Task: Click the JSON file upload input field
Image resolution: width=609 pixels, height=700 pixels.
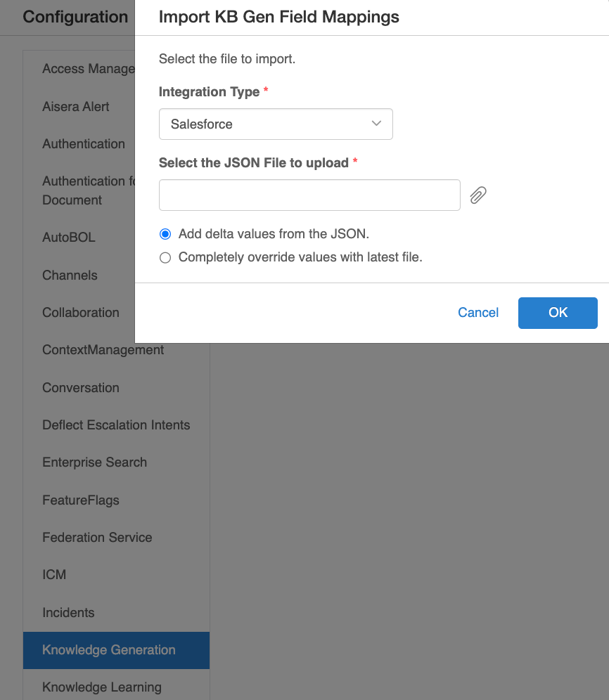Action: tap(309, 195)
